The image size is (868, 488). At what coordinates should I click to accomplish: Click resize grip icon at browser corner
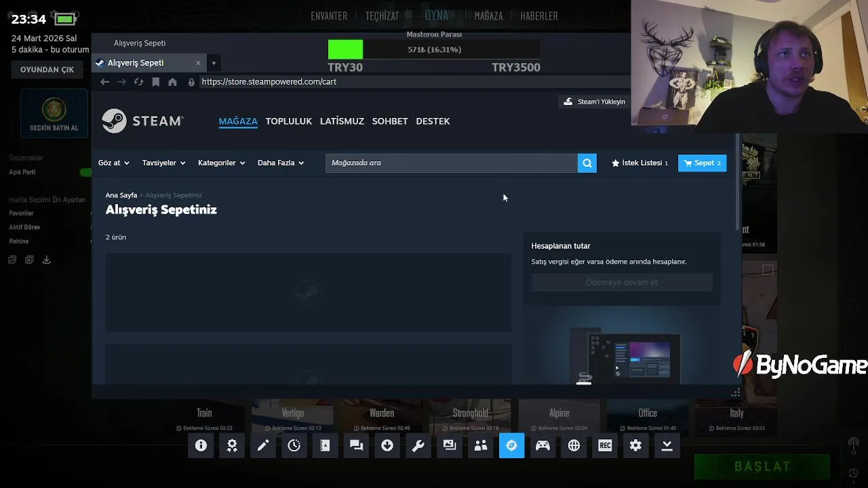(736, 393)
